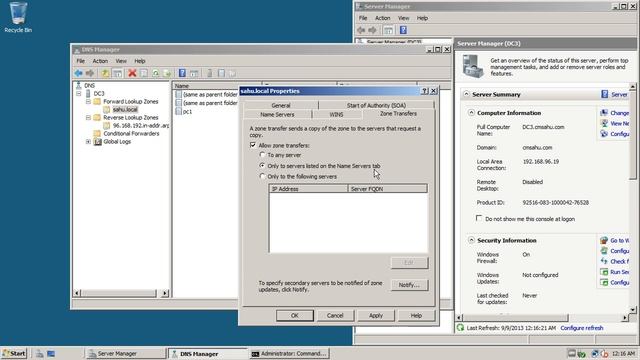Click the Help button in Properties dialog
This screenshot has width=640, height=360.
(x=416, y=316)
